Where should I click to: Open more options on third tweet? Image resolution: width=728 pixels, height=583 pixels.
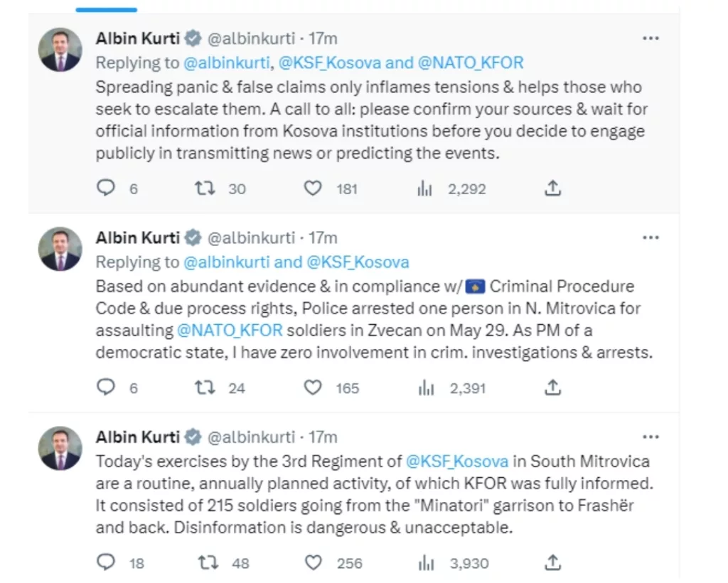(x=651, y=437)
